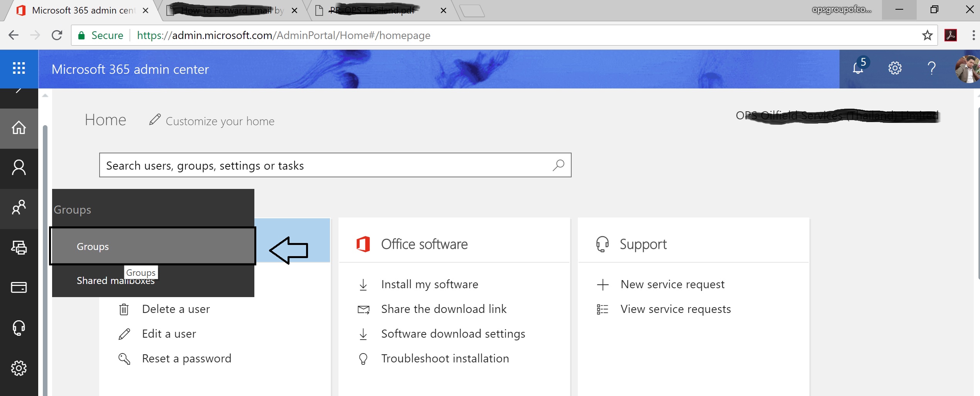Open Resources icon in left navigation
The height and width of the screenshot is (396, 980).
point(19,248)
